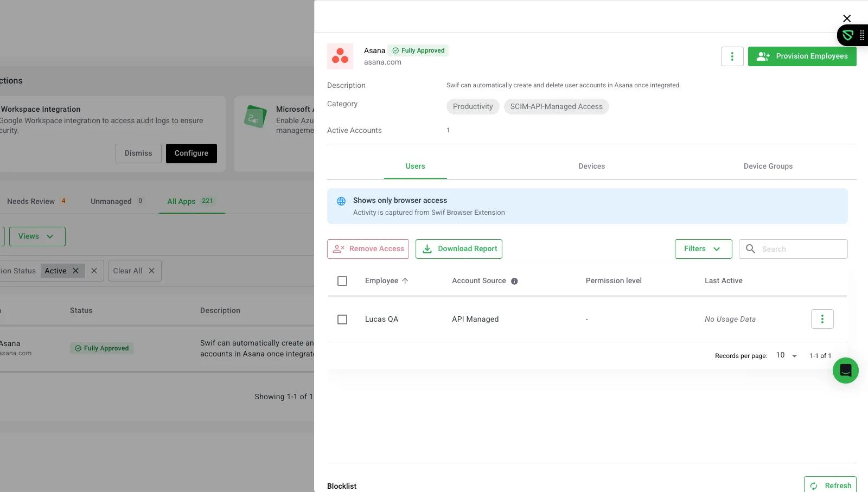Open the three-dot menu beside Provision Employees
Viewport: 868px width, 492px height.
point(732,56)
